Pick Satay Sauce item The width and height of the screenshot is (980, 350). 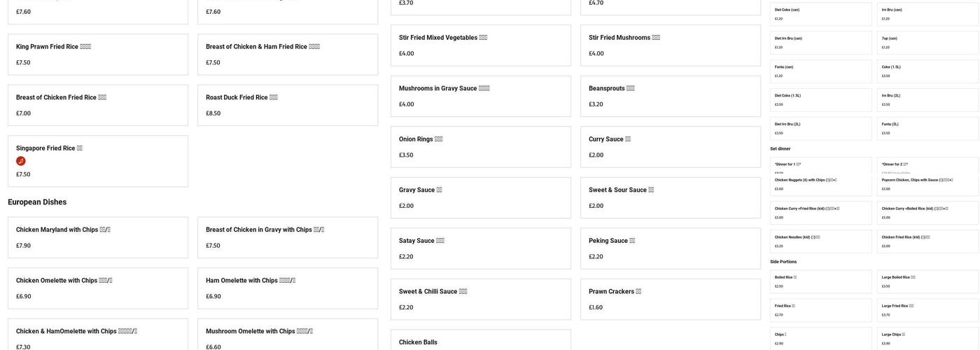(x=480, y=248)
